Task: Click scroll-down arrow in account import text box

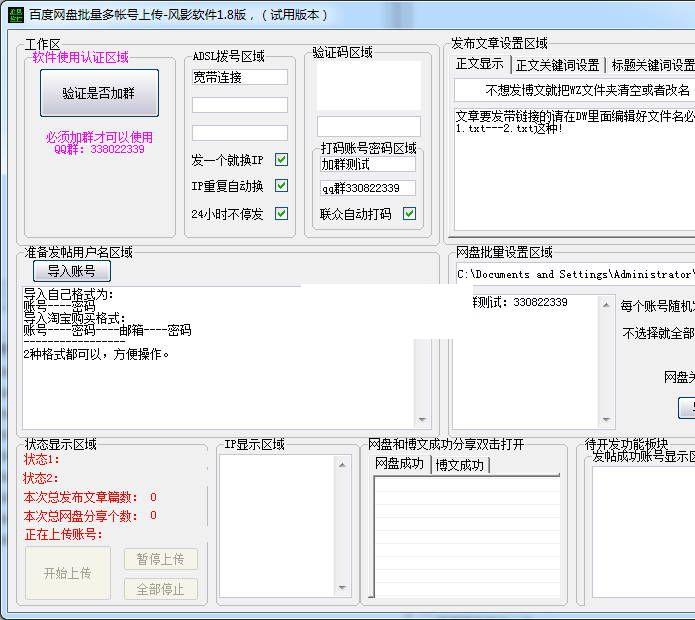Action: click(421, 421)
